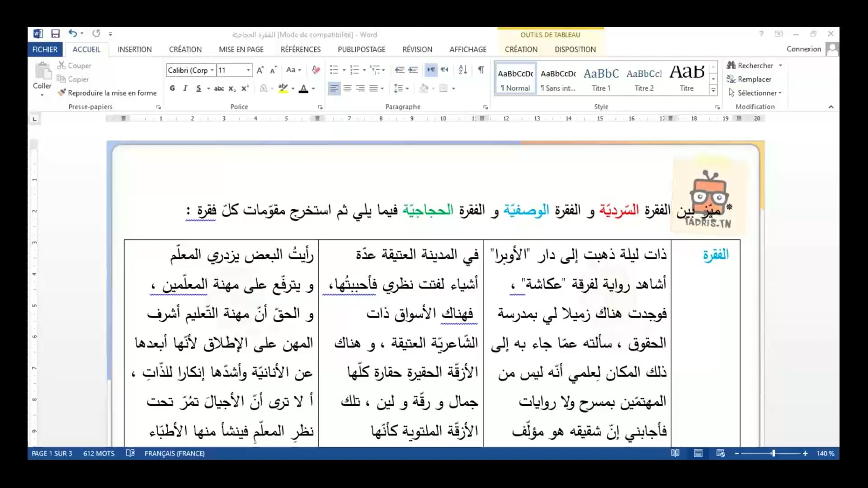Click the bullet list icon
Screen dimensions: 868x488
(334, 70)
